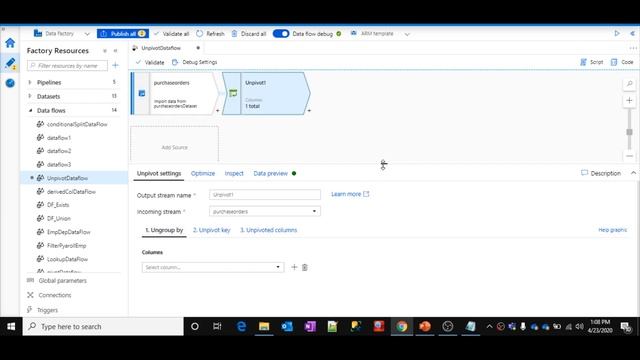Open Google Chrome from the taskbar
Viewport: 640px width, 360px height.
[402, 327]
